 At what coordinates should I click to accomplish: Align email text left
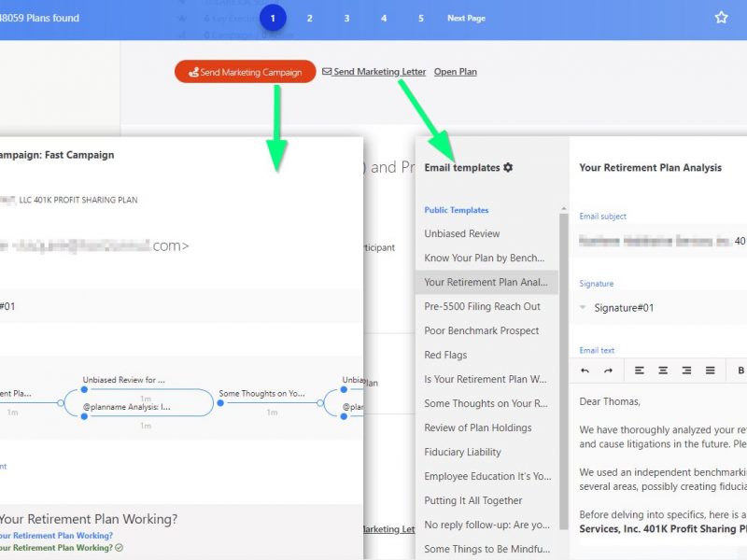(640, 371)
